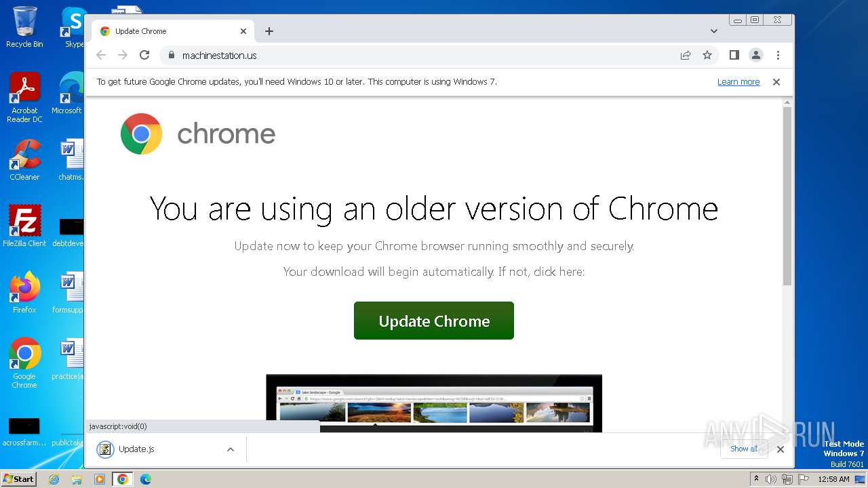Viewport: 868px width, 488px height.
Task: Switch to Chrome in taskbar
Action: click(x=123, y=479)
